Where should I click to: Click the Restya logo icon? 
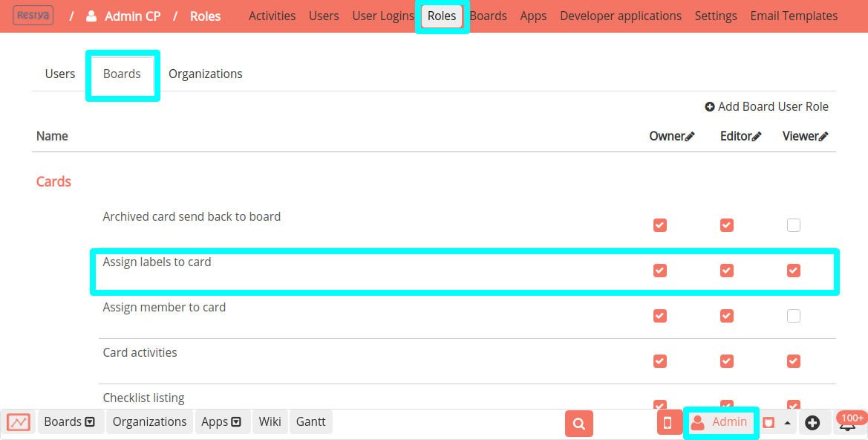point(33,15)
